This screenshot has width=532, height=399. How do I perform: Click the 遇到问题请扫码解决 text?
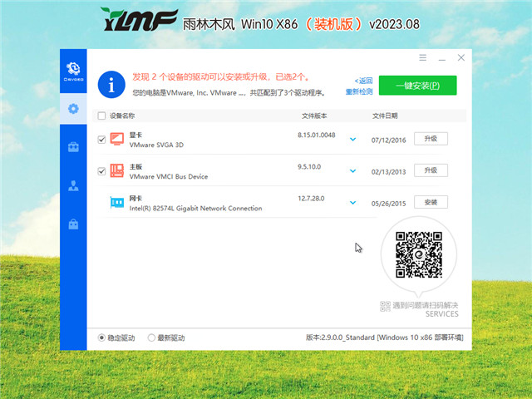coord(426,305)
